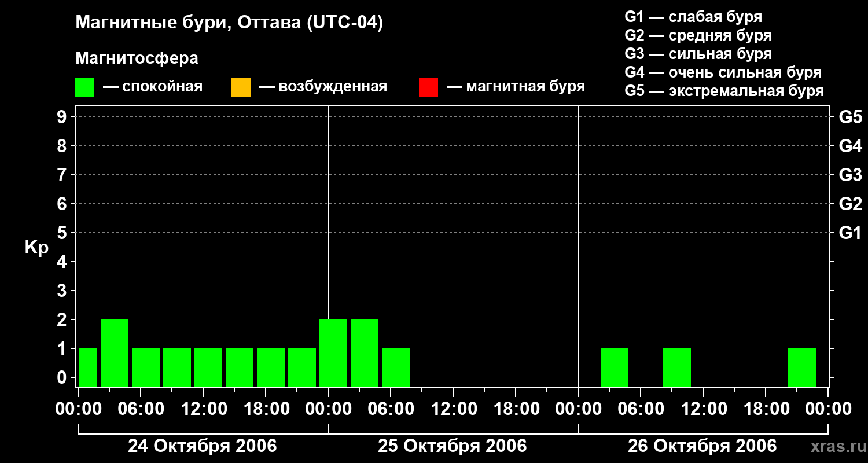Click the '24 Октября 2006' date label
The height and width of the screenshot is (463, 868).
pos(203,446)
